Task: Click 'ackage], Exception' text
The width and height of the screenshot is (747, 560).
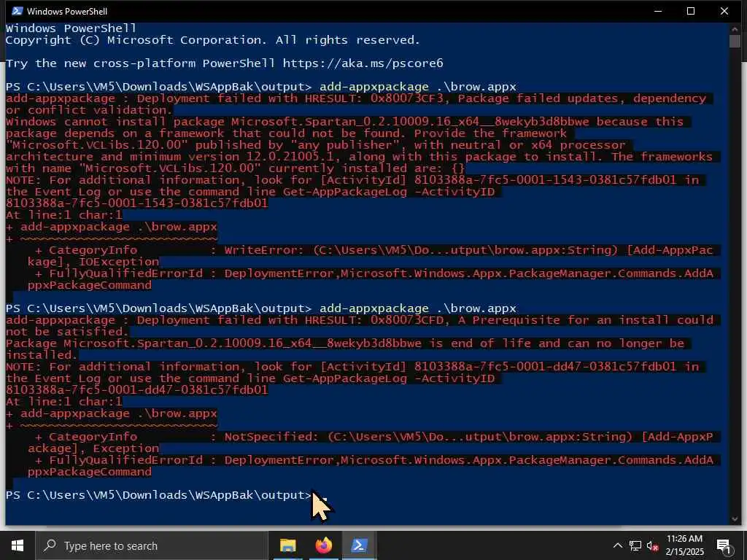Action: point(93,448)
